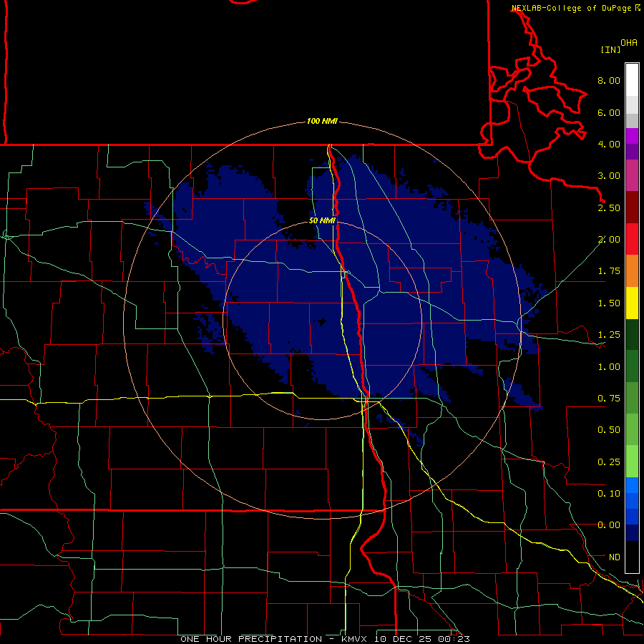Click the 2.00 legend value
644x644 pixels.
click(x=609, y=240)
